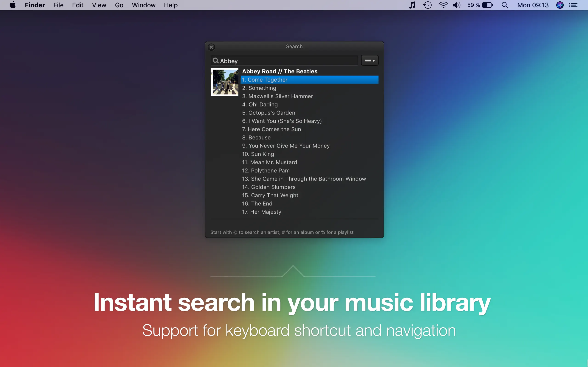Open the Window menu
This screenshot has width=588, height=367.
click(x=143, y=5)
